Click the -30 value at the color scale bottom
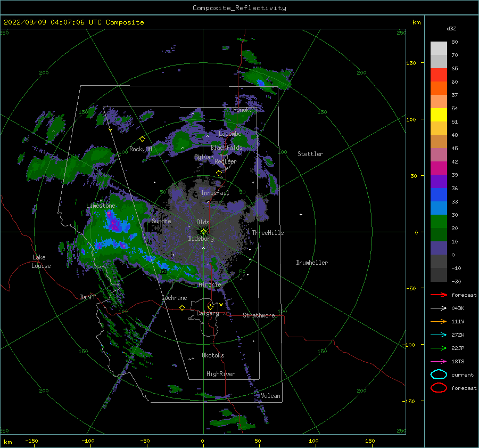Viewport: 479px width, 448px height. [457, 281]
